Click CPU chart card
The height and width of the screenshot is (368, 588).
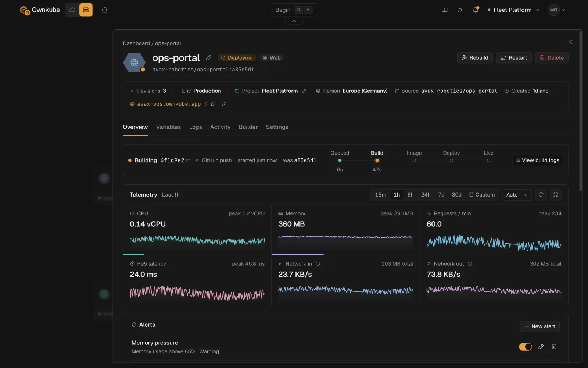[197, 230]
